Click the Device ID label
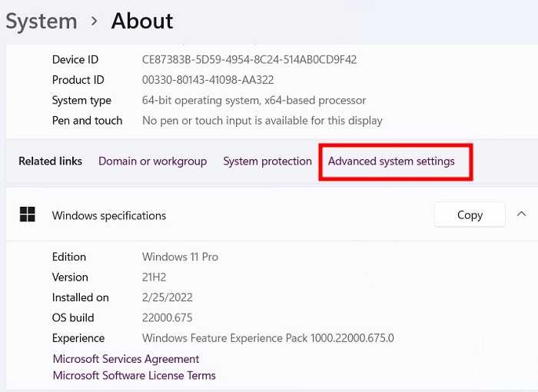 (75, 60)
